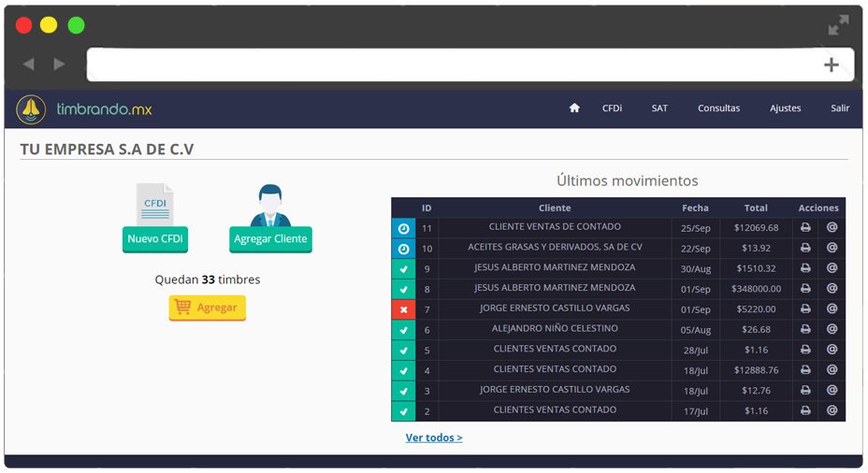The image size is (868, 473).
Task: Open the Consultas menu
Action: (x=718, y=108)
